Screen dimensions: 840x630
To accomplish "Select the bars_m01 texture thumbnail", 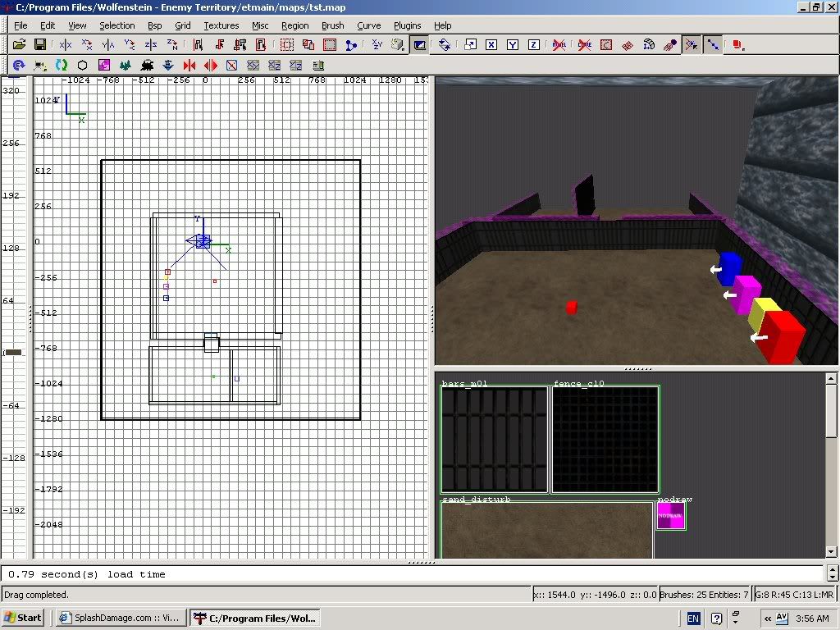I will [494, 440].
